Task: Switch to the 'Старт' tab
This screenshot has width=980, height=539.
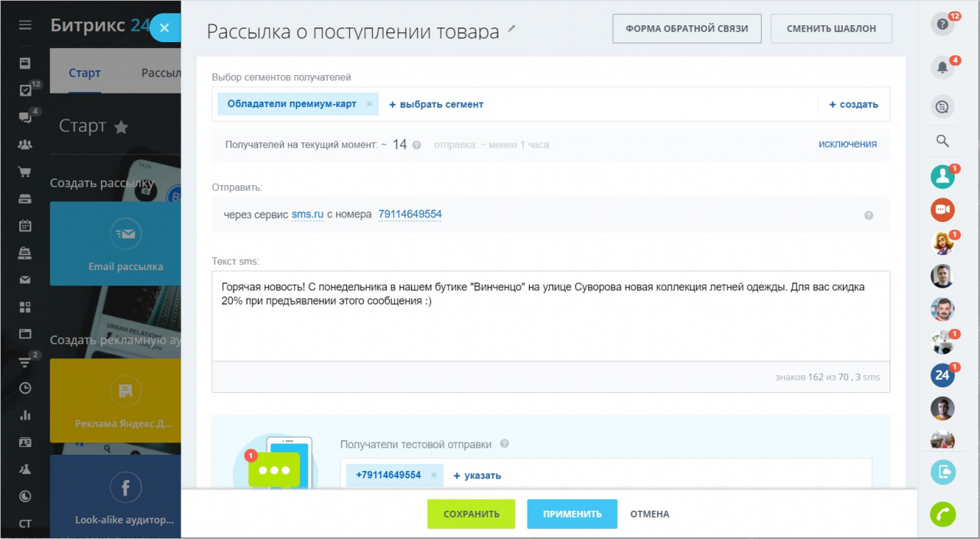Action: 84,72
